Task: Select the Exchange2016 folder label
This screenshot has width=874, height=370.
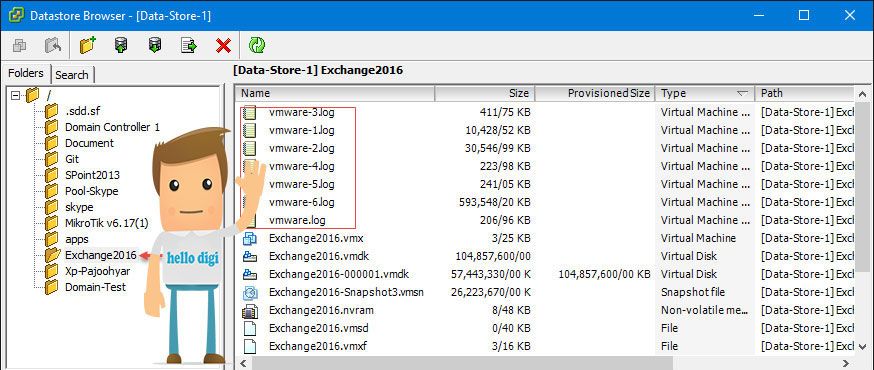Action: pyautogui.click(x=100, y=255)
